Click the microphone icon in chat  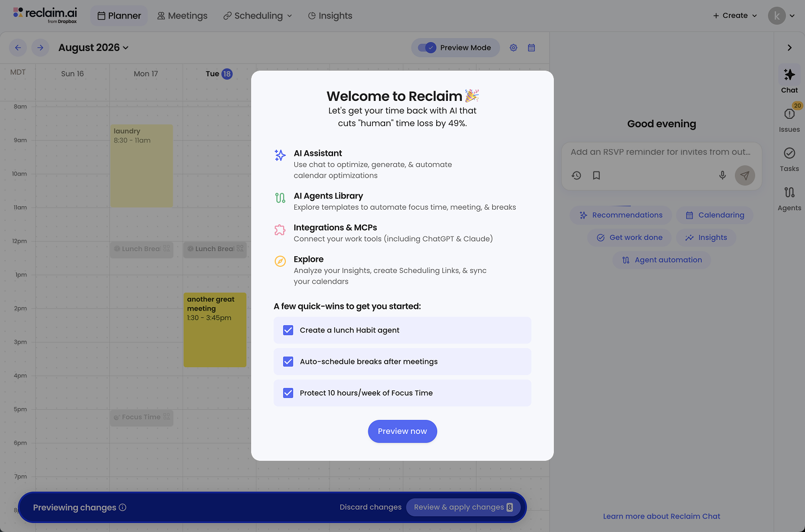pyautogui.click(x=723, y=175)
